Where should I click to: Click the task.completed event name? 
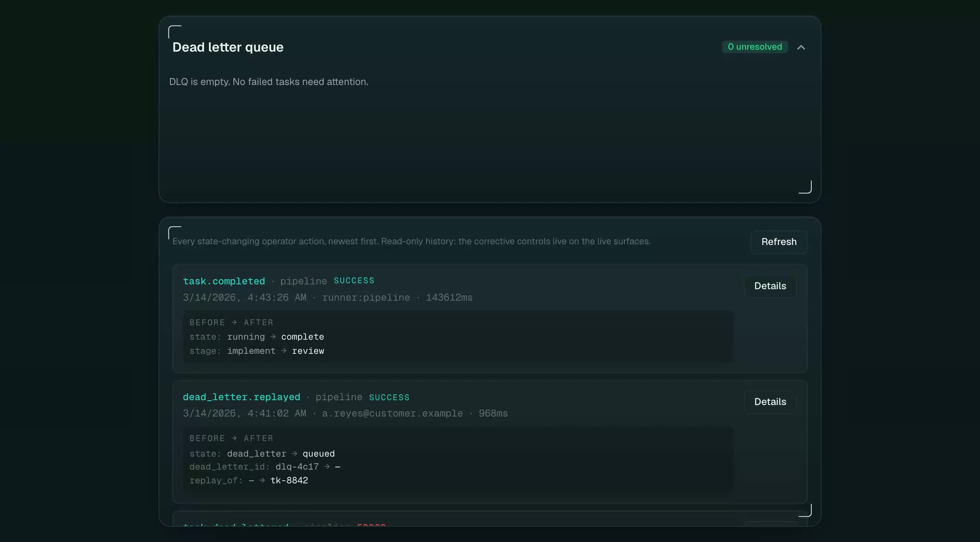pyautogui.click(x=224, y=281)
